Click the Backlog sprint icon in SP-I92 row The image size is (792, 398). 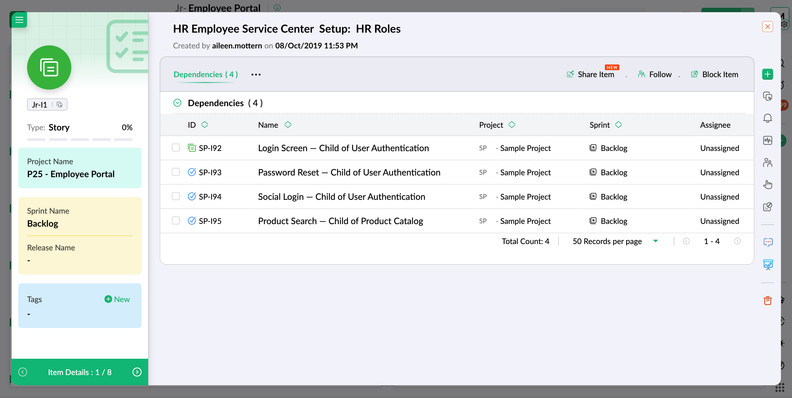593,148
